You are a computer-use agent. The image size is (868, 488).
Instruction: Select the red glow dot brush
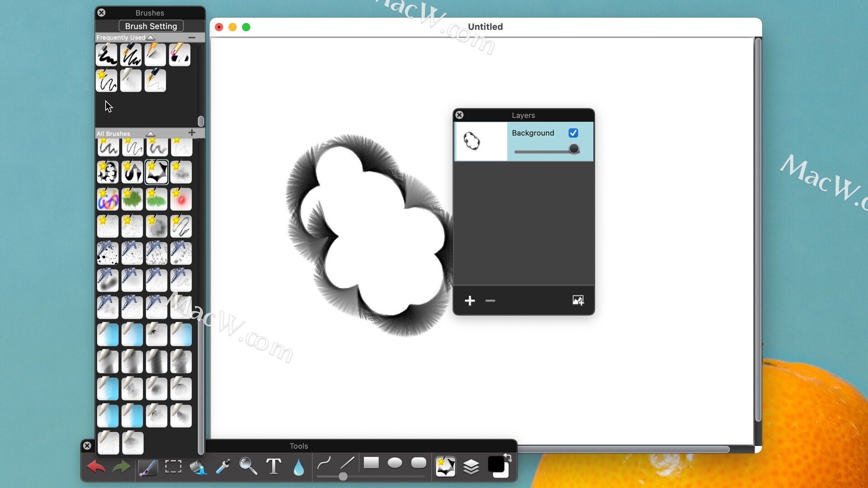tap(181, 199)
